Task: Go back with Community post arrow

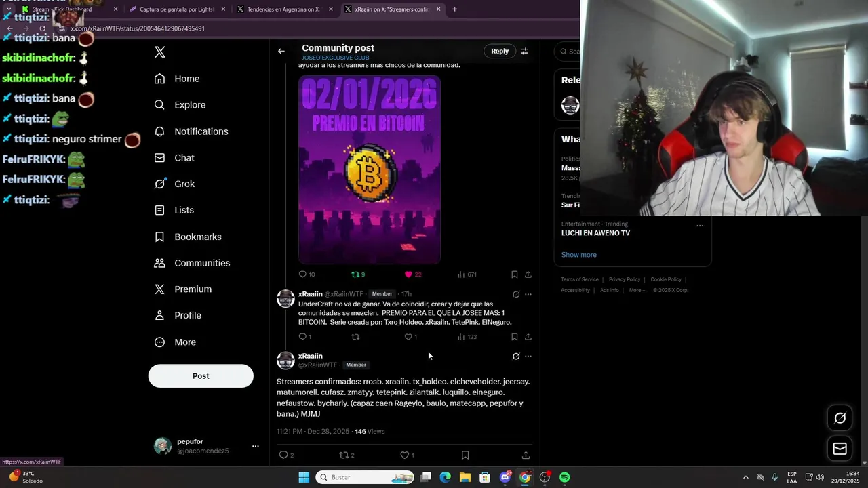Action: [x=281, y=51]
